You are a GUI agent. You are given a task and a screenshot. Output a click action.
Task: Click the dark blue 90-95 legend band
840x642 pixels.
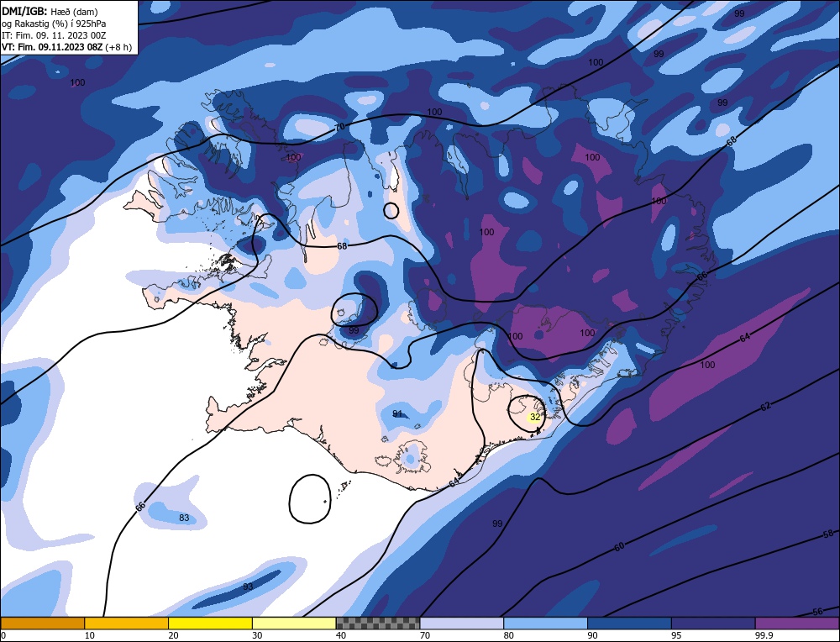[x=629, y=623]
